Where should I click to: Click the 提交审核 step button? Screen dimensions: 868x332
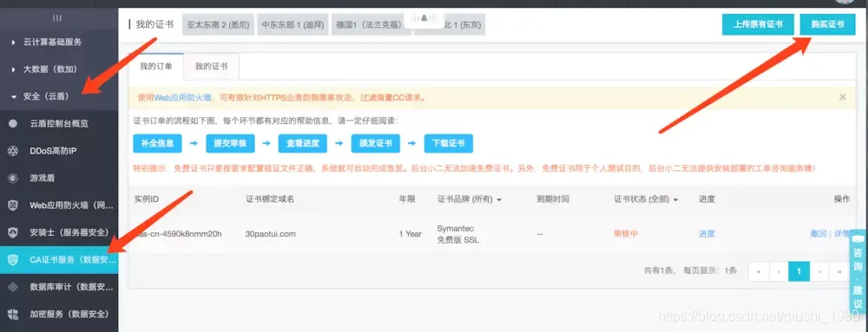pos(230,143)
